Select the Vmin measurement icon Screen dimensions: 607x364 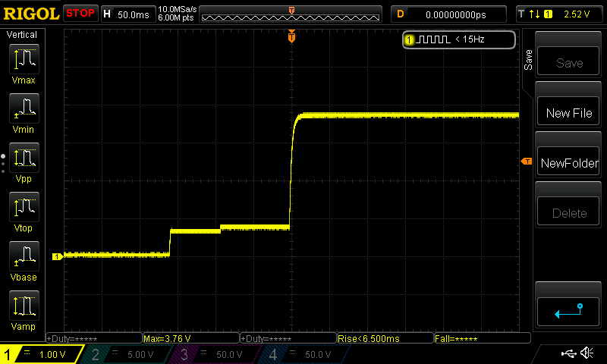coord(24,108)
